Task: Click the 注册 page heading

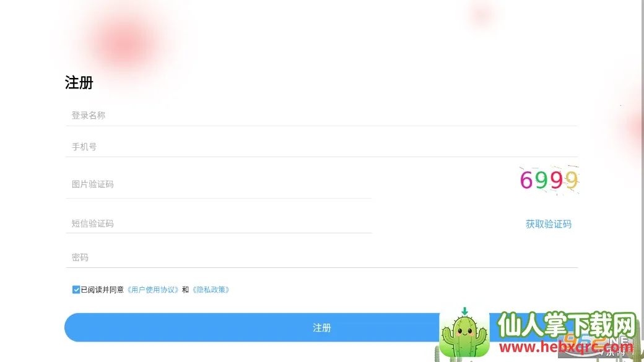Action: click(x=79, y=82)
